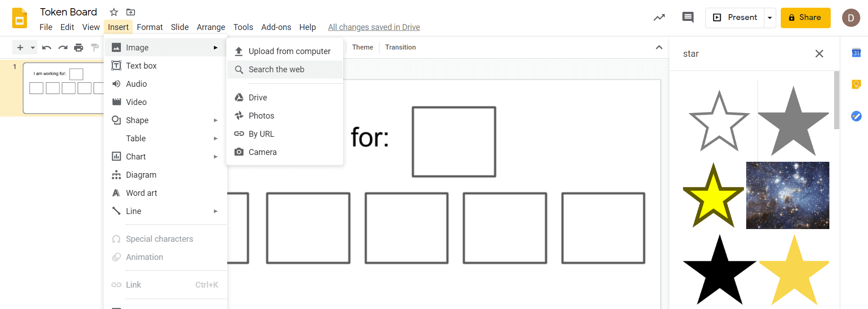Choose Upload from computer option
868x309 pixels.
(289, 51)
